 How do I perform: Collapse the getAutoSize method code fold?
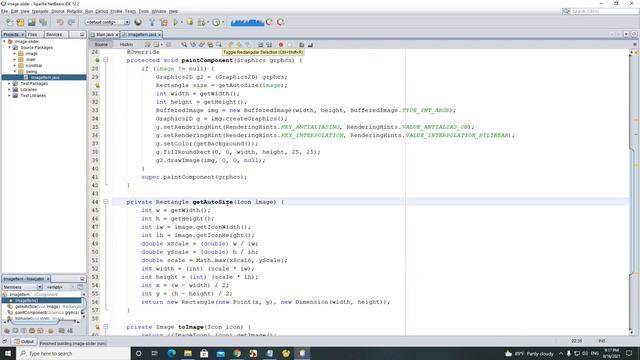click(x=106, y=202)
